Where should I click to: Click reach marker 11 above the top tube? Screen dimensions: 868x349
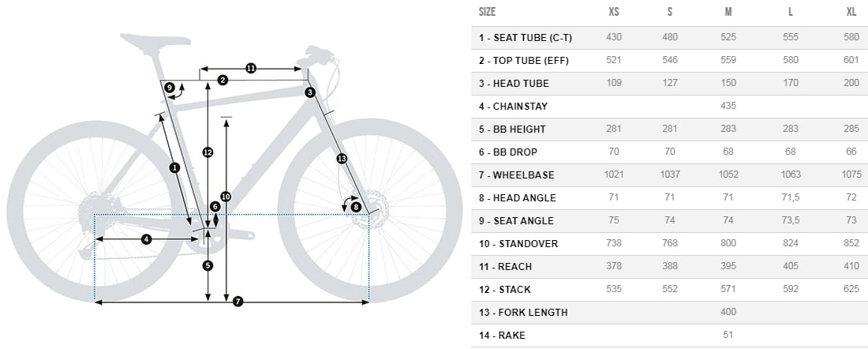tap(251, 69)
